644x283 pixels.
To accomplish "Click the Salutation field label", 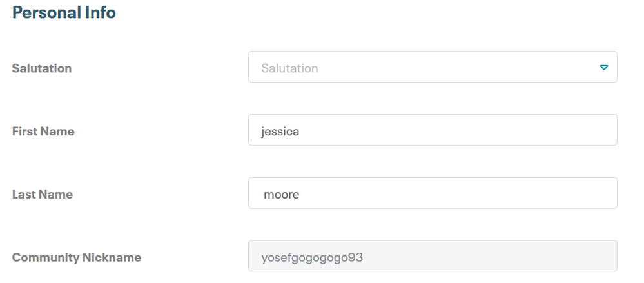I will pyautogui.click(x=42, y=68).
